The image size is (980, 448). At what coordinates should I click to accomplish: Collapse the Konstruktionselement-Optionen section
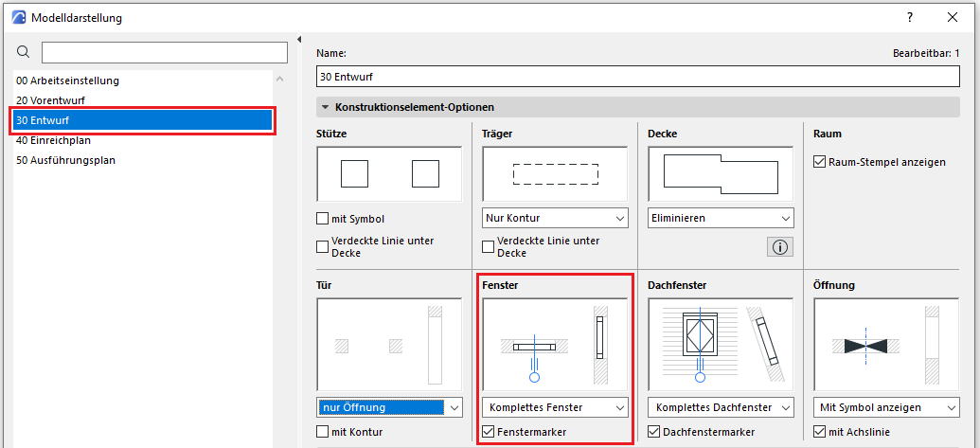click(x=327, y=107)
